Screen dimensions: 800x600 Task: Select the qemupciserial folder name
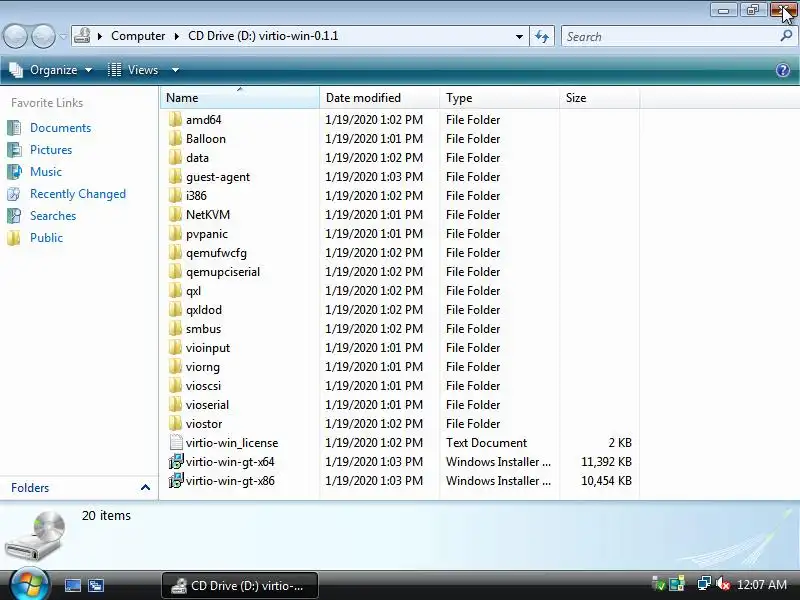tap(223, 272)
